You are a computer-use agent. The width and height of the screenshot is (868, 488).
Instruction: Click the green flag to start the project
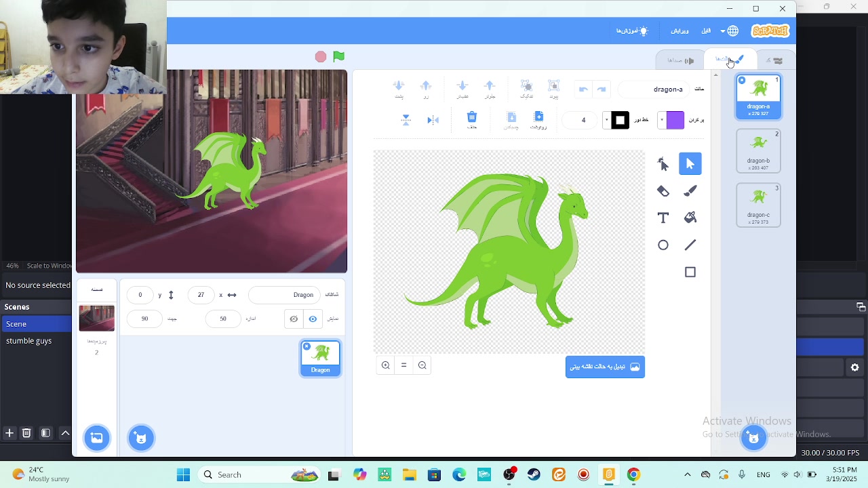pos(338,56)
